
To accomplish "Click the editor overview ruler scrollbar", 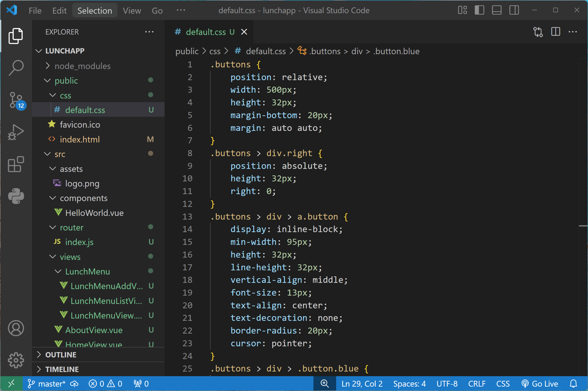I will point(583,216).
